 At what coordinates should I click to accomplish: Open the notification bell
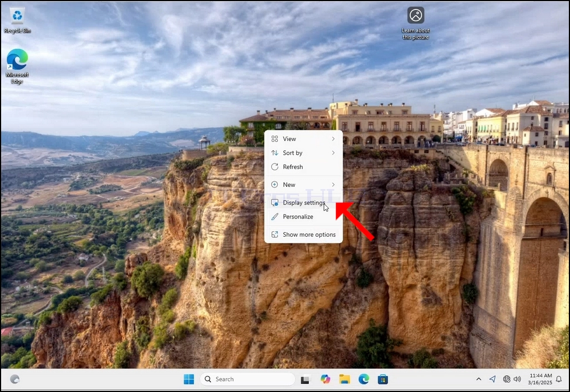pos(559,379)
